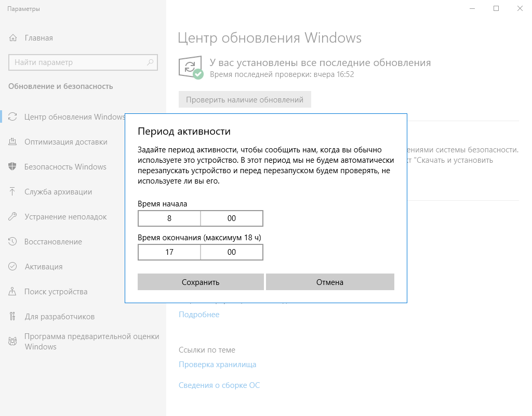Click the Поиск устройства person icon
532x416 pixels.
click(13, 292)
